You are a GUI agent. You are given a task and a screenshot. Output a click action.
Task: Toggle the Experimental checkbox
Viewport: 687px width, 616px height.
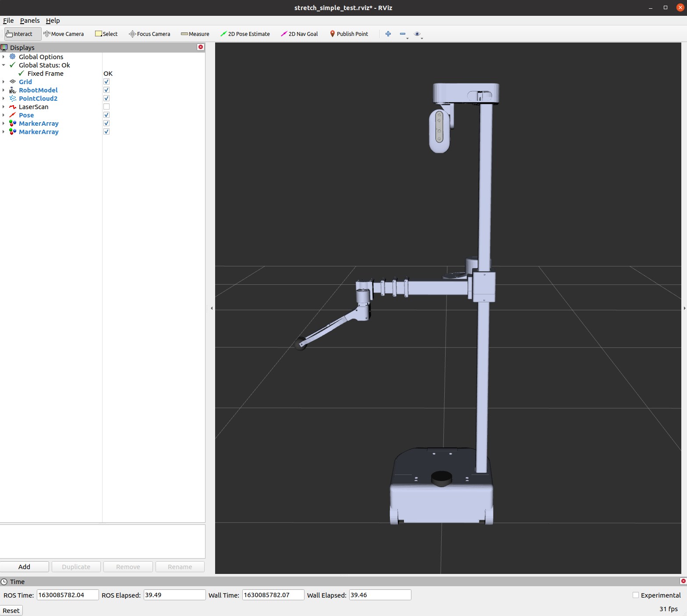pyautogui.click(x=636, y=595)
